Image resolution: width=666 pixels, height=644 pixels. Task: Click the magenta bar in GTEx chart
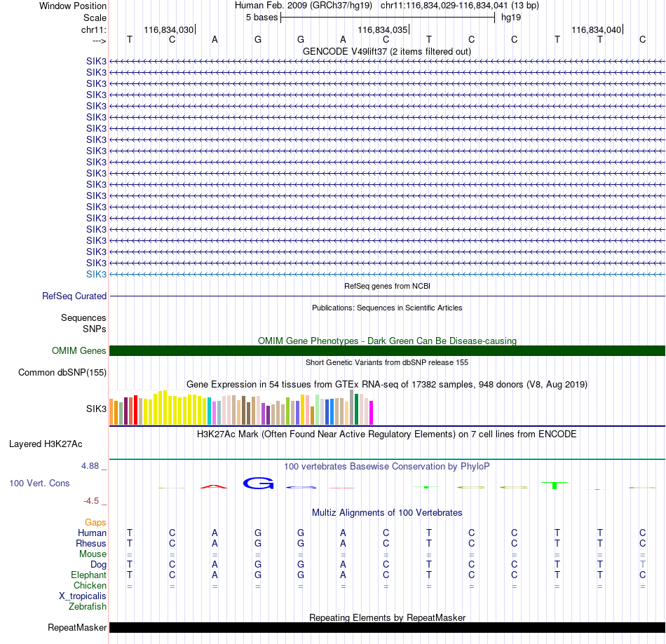pyautogui.click(x=372, y=413)
